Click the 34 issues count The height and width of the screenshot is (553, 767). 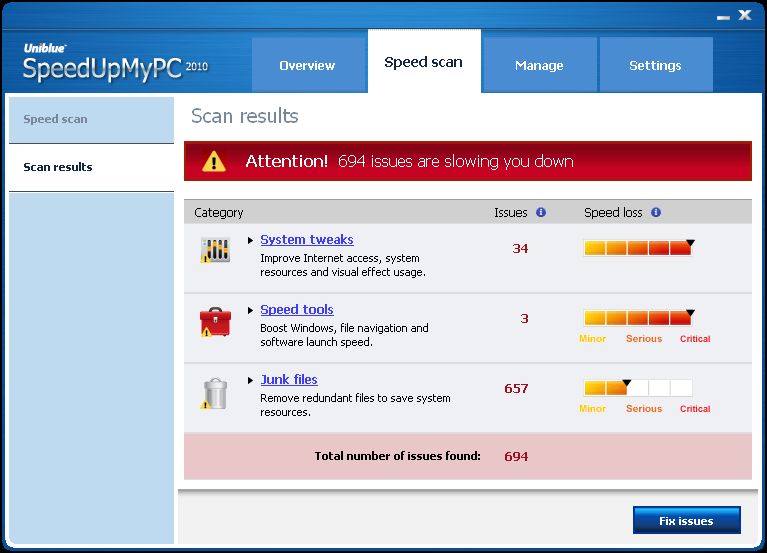click(x=520, y=248)
